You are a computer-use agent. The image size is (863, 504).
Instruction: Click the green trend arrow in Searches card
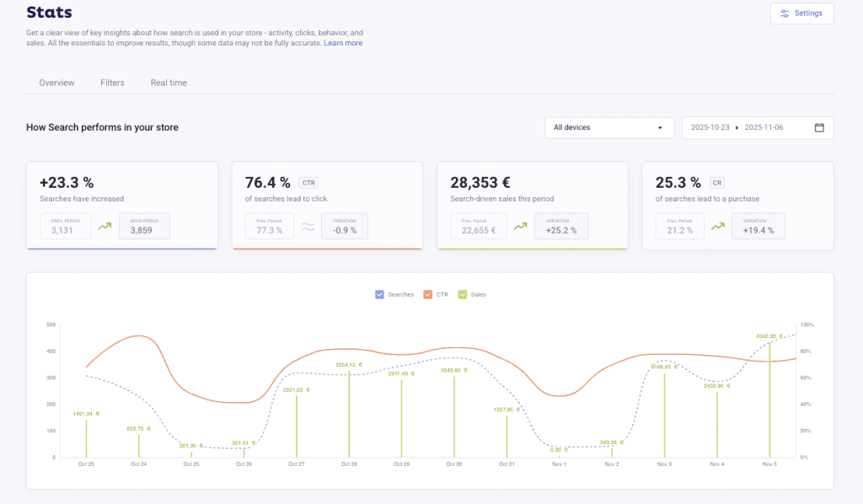coord(105,226)
